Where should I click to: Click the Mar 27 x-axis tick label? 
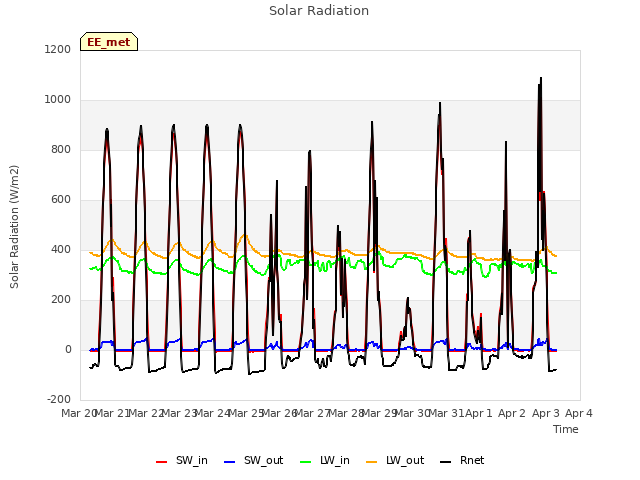312,413
